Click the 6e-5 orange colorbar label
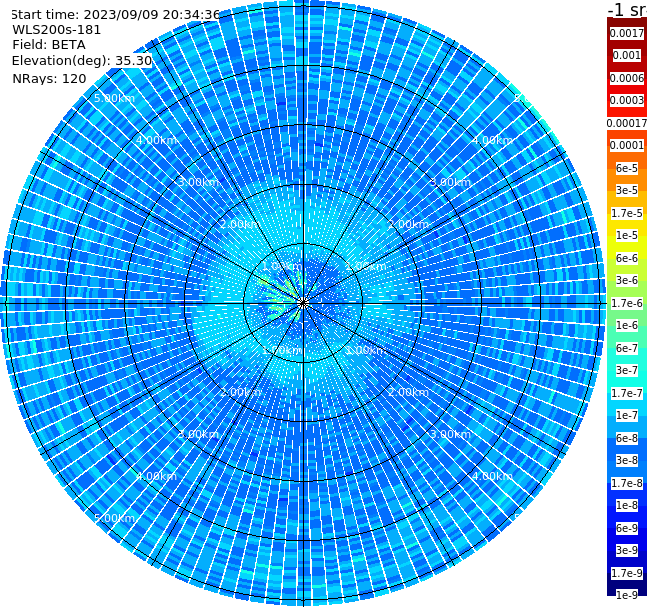 [x=627, y=168]
